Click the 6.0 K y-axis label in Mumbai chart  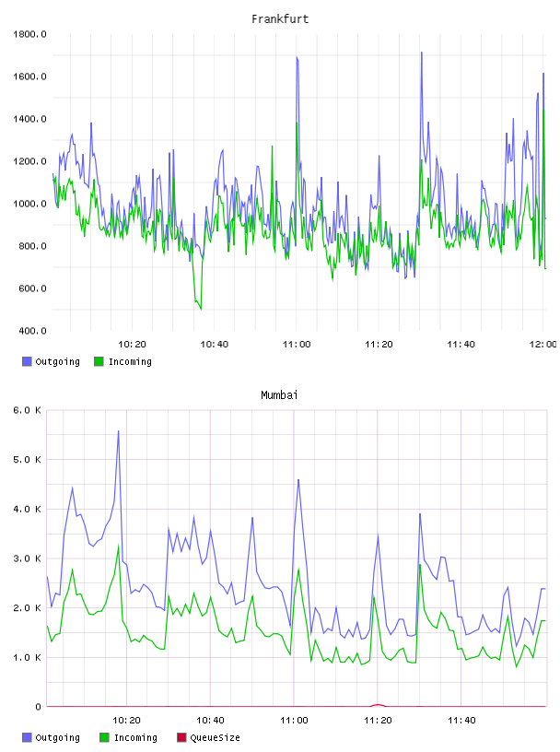coord(27,410)
